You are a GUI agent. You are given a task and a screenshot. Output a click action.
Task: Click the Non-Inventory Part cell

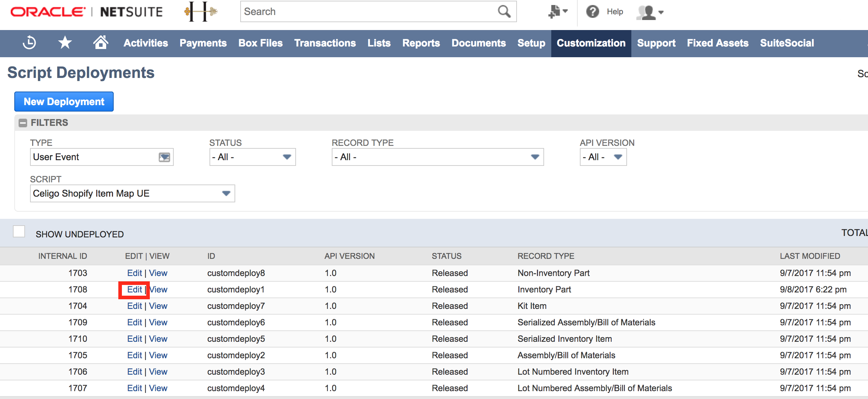point(553,273)
